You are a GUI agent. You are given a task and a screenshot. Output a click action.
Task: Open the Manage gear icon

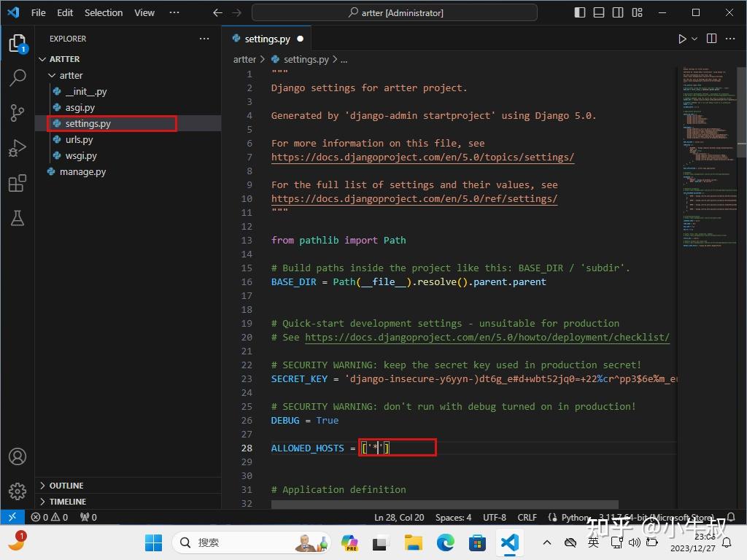(x=18, y=491)
